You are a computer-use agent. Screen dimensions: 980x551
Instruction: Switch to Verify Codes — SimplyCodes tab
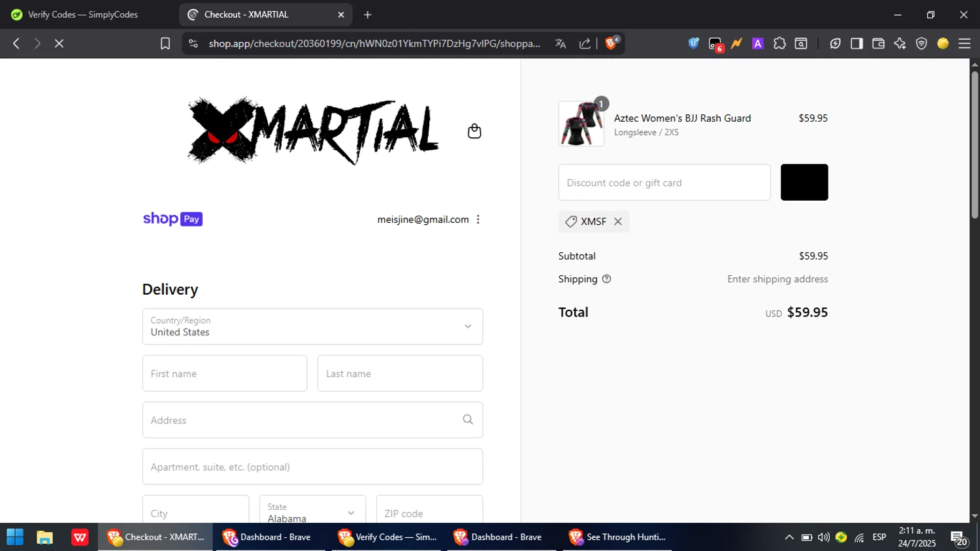coord(84,14)
